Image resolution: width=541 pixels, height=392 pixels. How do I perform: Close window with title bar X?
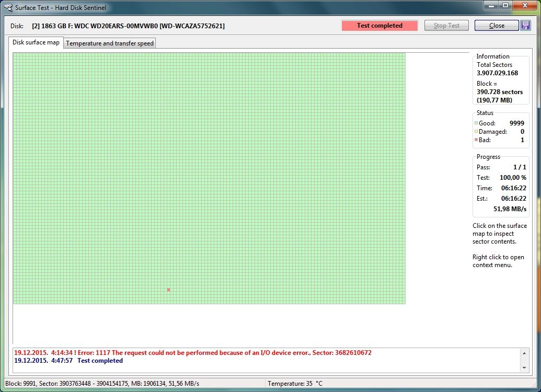525,6
